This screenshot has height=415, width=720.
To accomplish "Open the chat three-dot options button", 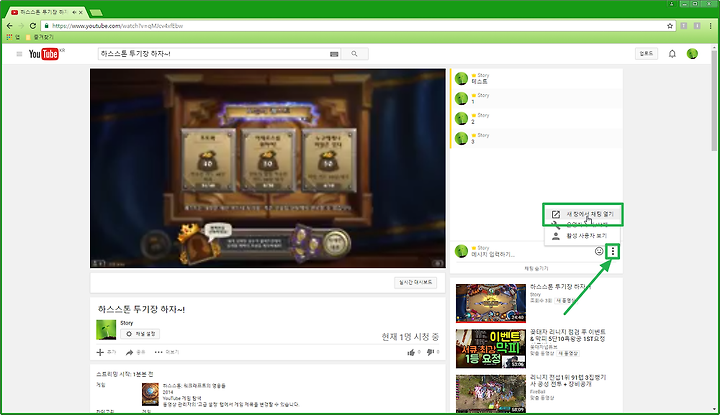I will tap(613, 251).
